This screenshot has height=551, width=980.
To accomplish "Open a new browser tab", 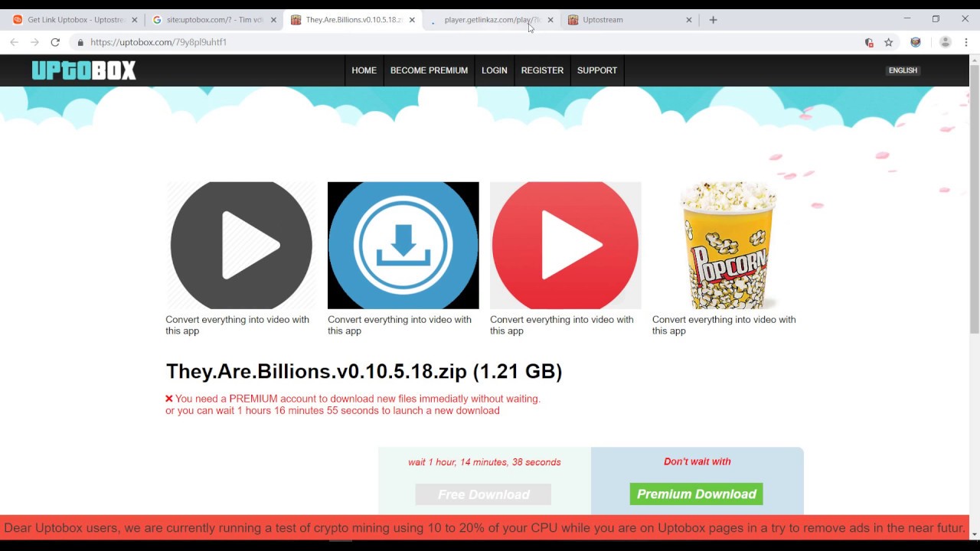I will coord(713,20).
